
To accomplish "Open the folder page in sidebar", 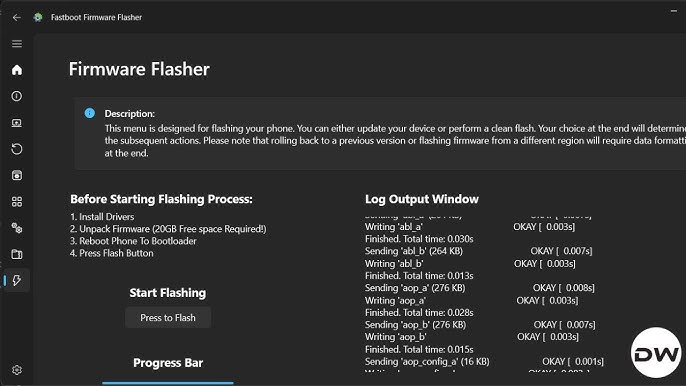I will pyautogui.click(x=17, y=254).
